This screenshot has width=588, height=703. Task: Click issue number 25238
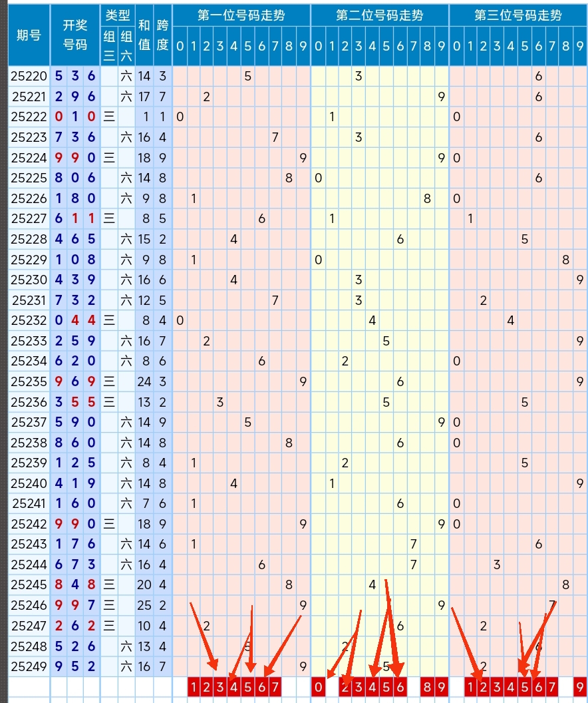(x=29, y=443)
